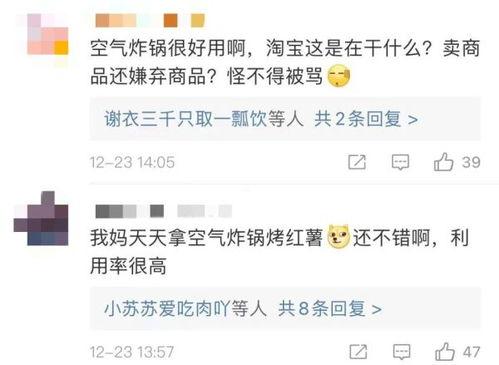
Task: Click like count 39
Action: [471, 162]
